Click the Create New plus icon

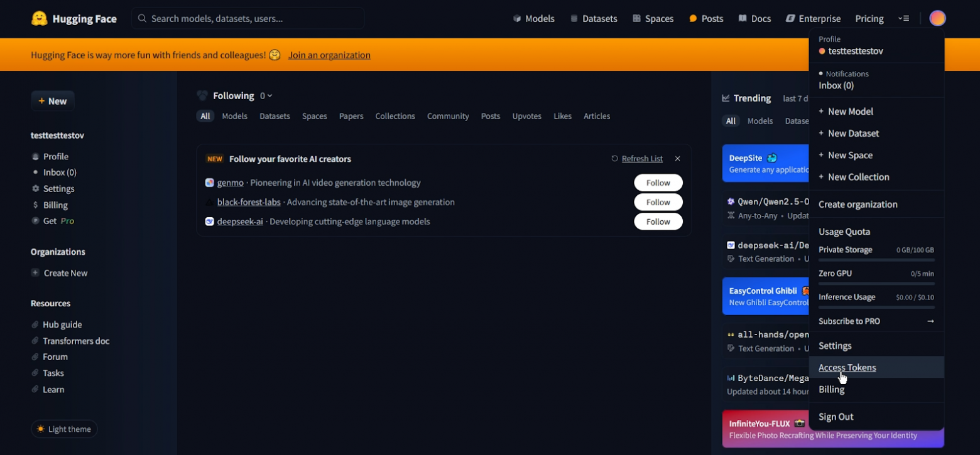pyautogui.click(x=36, y=272)
